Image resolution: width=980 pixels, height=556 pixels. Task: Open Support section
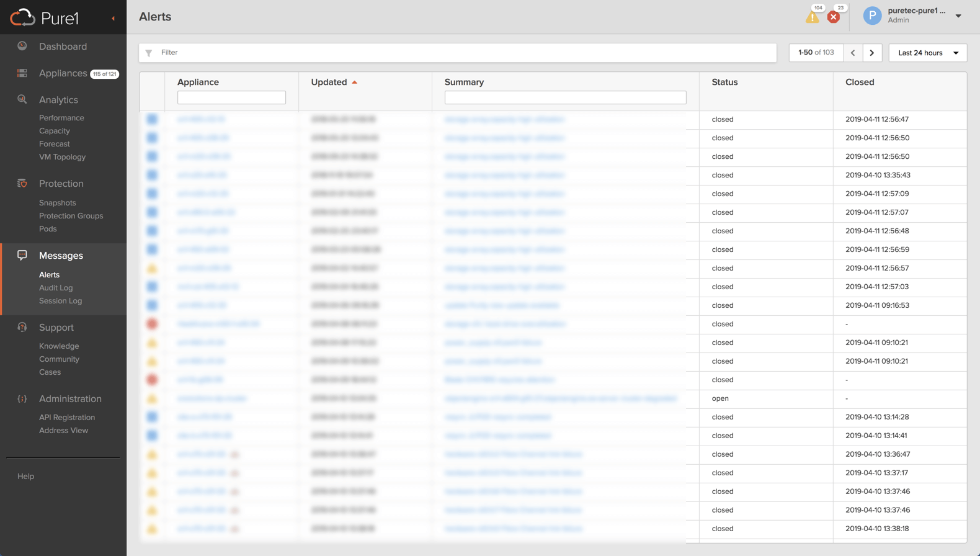point(56,328)
